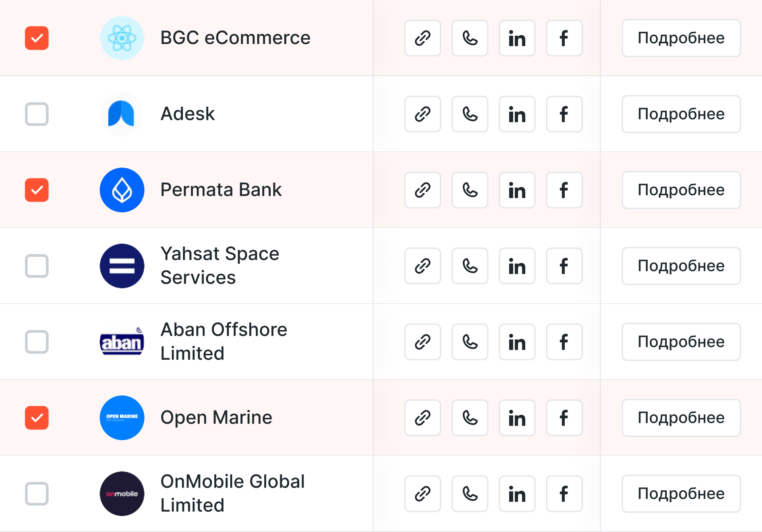Viewport: 762px width, 532px height.
Task: Tick the Yahsat Space Services checkbox
Action: [37, 266]
